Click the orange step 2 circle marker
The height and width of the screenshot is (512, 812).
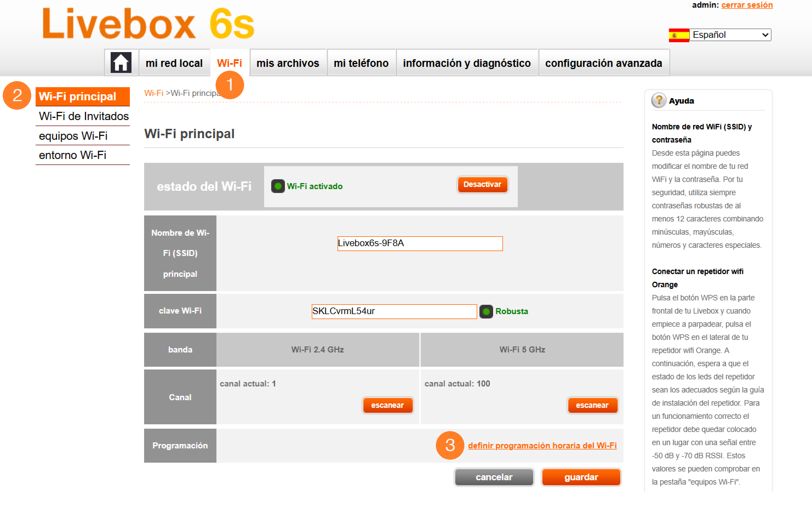(17, 95)
